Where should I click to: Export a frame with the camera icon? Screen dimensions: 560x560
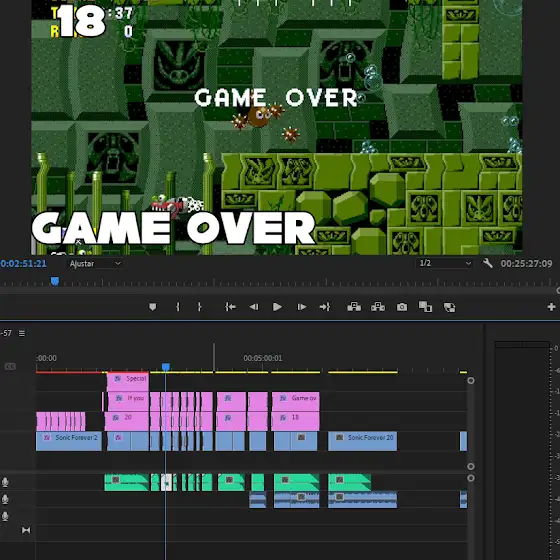point(402,307)
